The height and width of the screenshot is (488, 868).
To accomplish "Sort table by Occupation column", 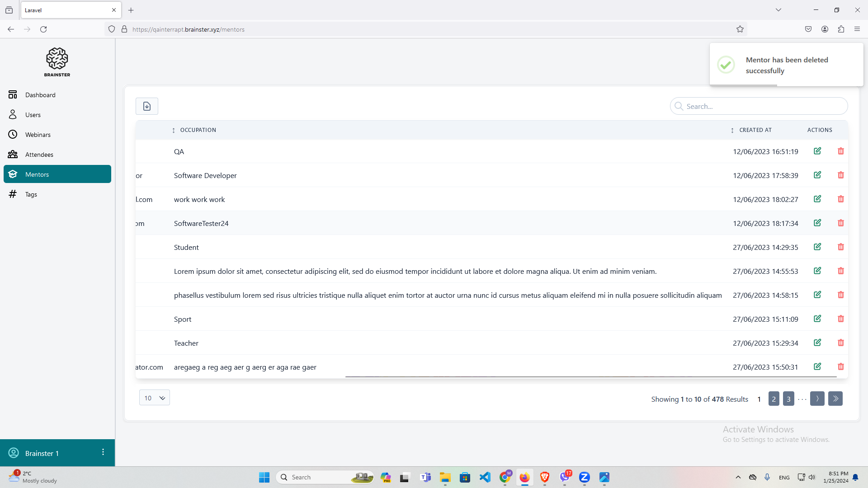I will coord(198,130).
